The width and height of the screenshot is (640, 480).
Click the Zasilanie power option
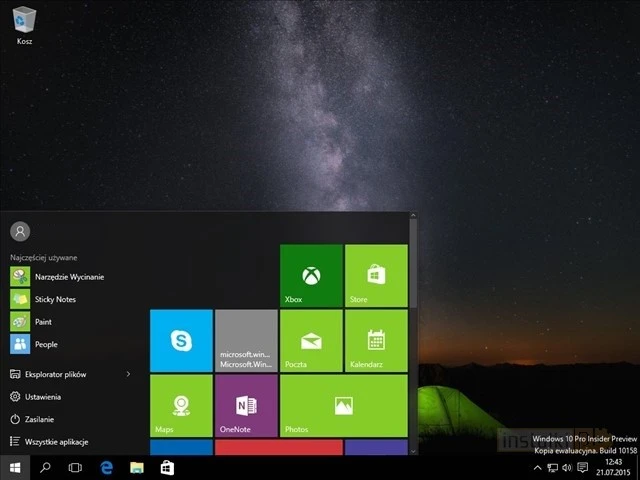[40, 419]
